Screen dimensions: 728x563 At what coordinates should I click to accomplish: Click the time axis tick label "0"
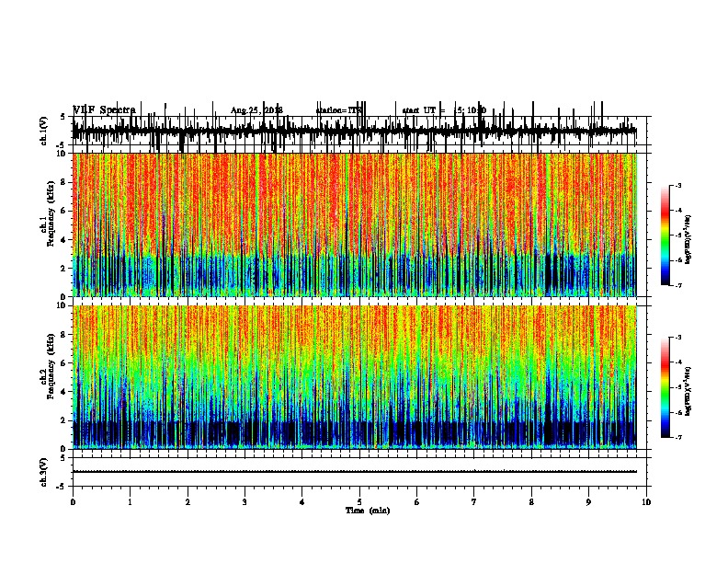click(73, 502)
